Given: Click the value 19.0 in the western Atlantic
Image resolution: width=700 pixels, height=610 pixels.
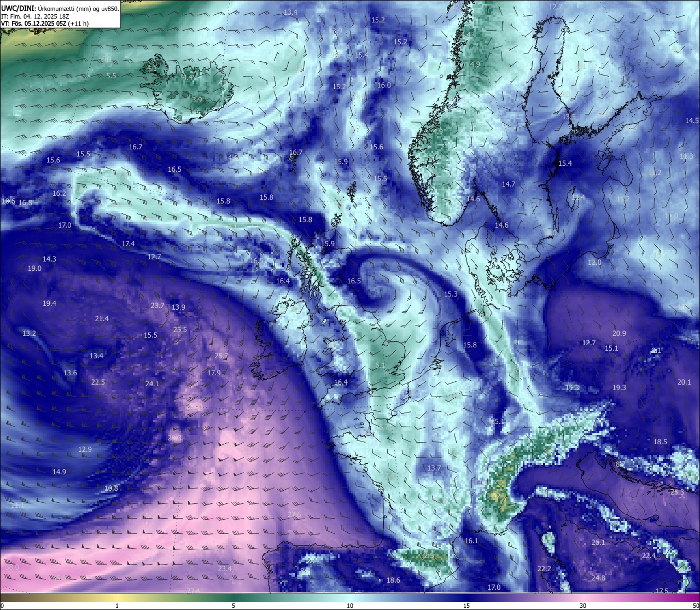Looking at the screenshot, I should 34,269.
